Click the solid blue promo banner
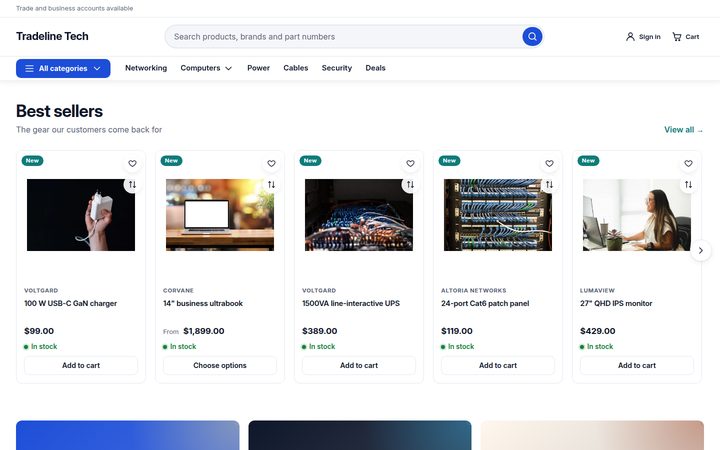The height and width of the screenshot is (450, 720). pos(128,435)
